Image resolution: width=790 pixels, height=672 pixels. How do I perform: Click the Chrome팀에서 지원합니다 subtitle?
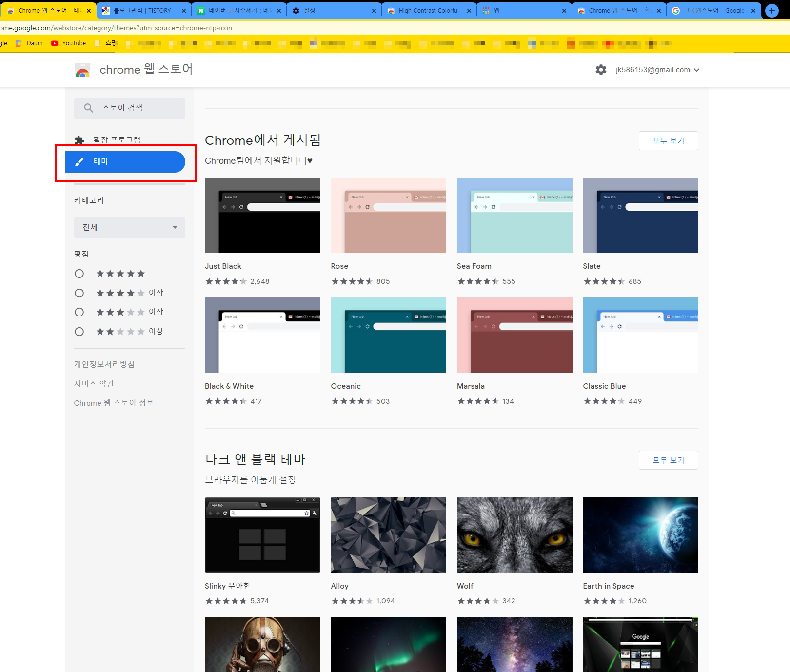click(x=258, y=160)
